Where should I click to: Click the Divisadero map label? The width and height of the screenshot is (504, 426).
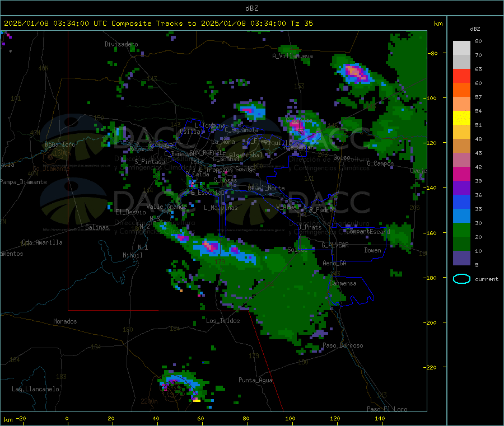click(x=121, y=44)
